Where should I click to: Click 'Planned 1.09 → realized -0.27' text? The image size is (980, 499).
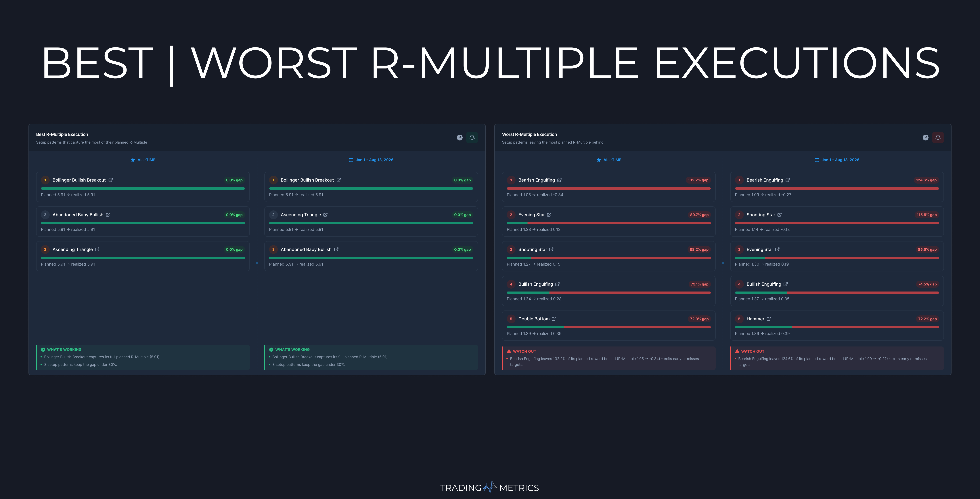click(x=763, y=195)
